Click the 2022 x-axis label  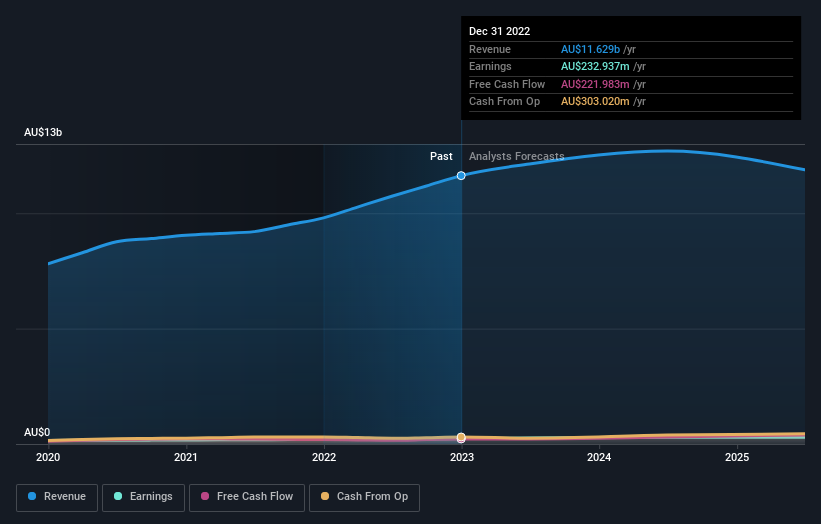tap(324, 457)
